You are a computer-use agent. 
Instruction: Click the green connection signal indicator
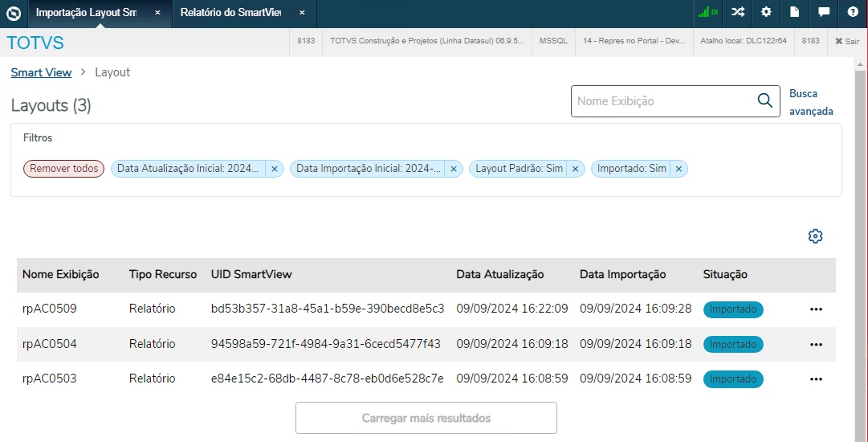(708, 13)
